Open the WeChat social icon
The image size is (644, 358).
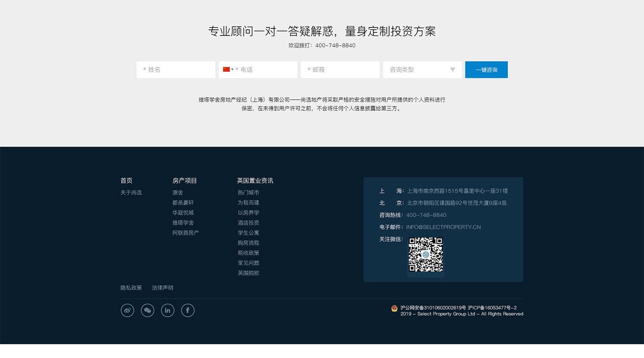click(147, 311)
